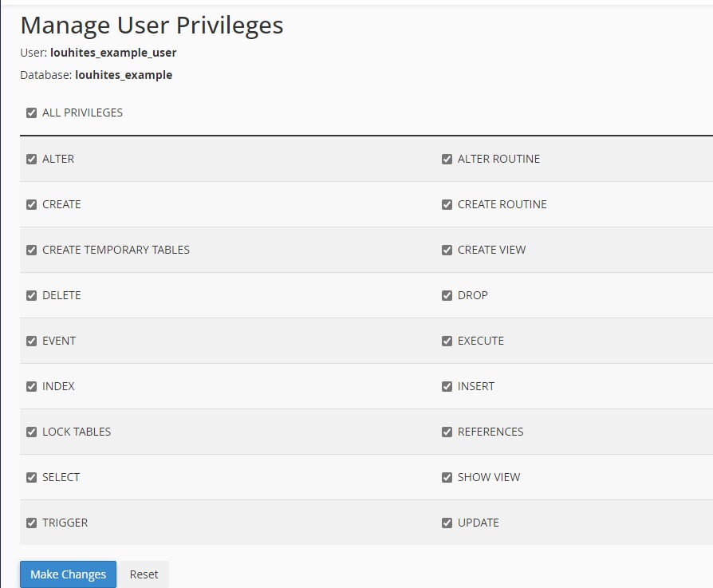713x588 pixels.
Task: Uncheck the CREATE privilege
Action: click(32, 205)
